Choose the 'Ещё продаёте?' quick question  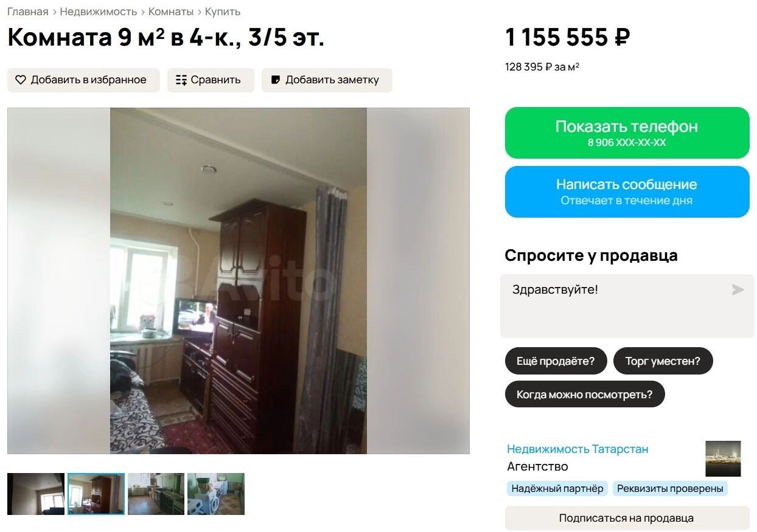click(x=556, y=361)
